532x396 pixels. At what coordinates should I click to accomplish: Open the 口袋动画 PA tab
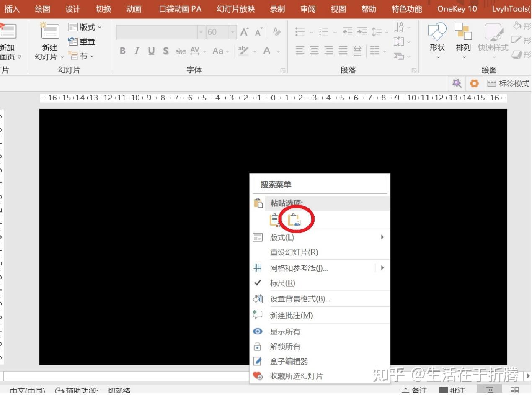pyautogui.click(x=180, y=9)
